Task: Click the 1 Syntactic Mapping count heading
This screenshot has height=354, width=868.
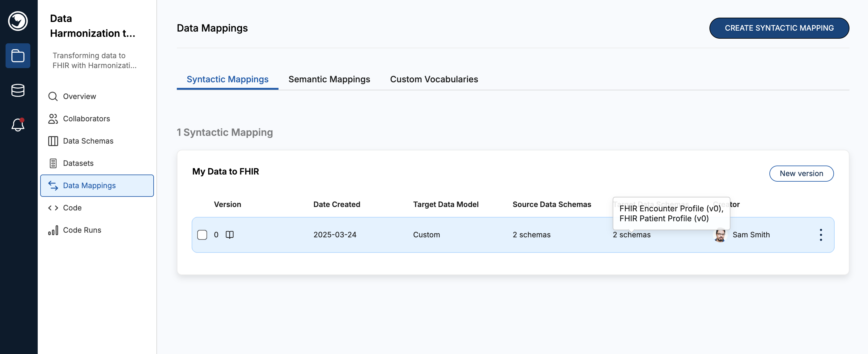Action: pyautogui.click(x=225, y=132)
